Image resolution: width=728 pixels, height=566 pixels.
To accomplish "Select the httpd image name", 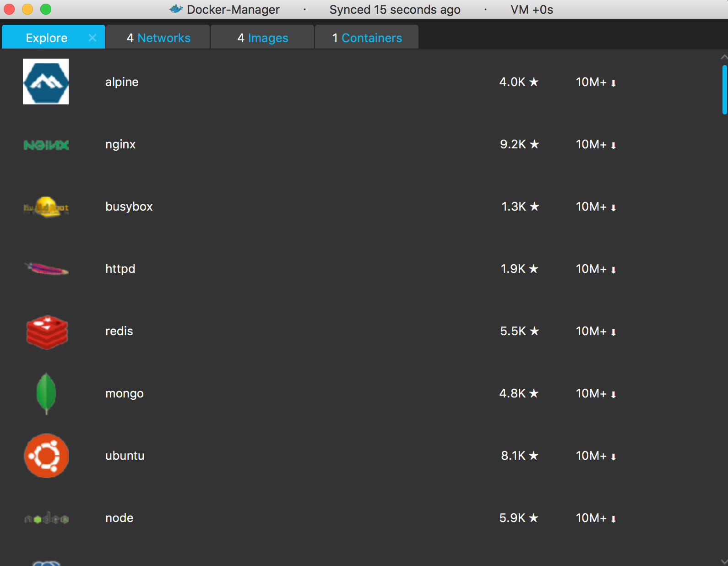I will click(120, 269).
